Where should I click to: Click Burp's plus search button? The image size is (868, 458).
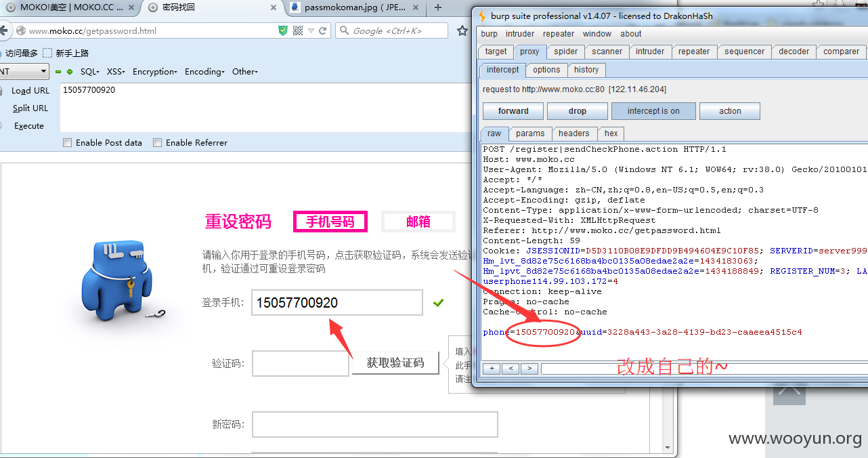[492, 369]
